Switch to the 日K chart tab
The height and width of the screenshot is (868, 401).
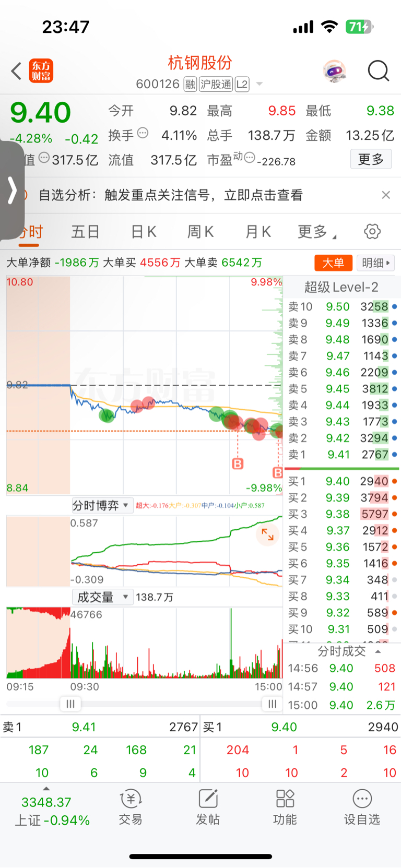[x=144, y=232]
